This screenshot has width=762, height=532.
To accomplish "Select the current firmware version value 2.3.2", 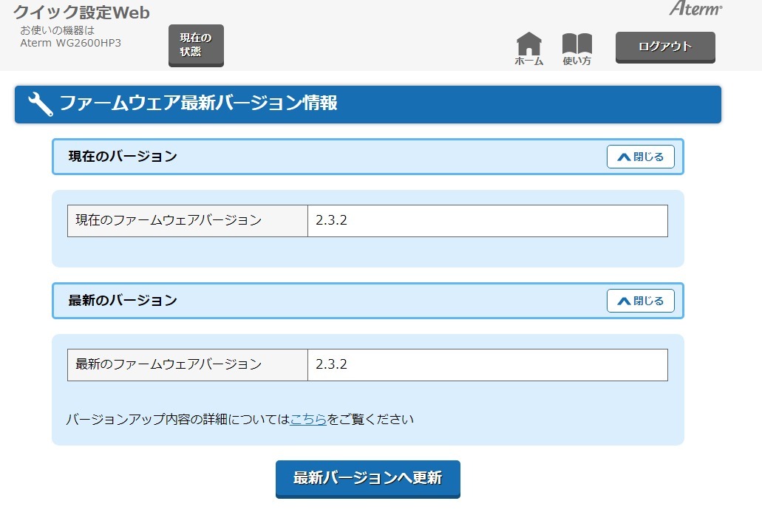I will click(x=331, y=220).
